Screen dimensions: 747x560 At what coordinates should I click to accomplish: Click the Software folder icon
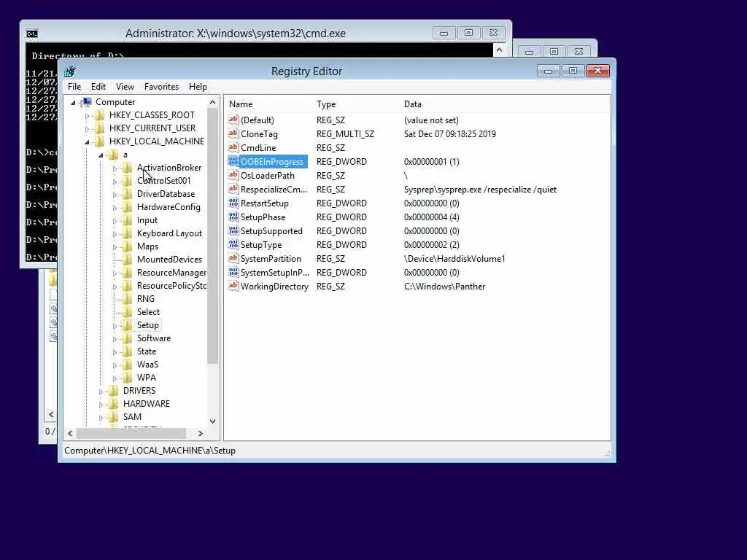pos(127,338)
